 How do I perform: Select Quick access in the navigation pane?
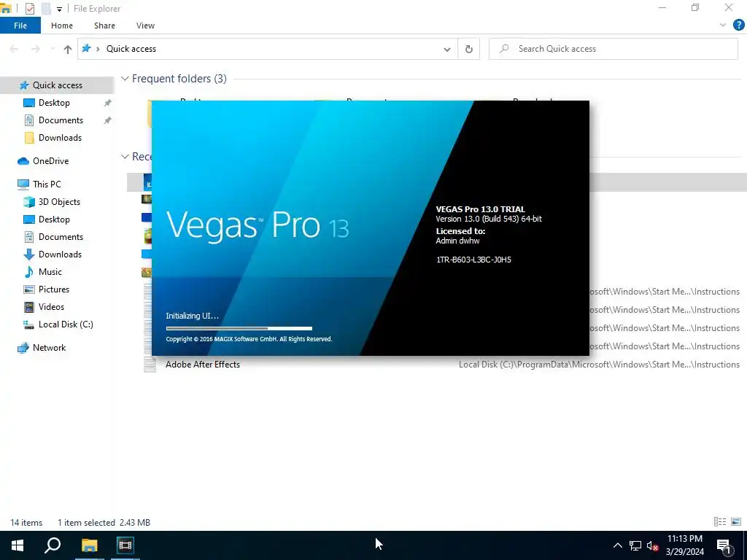coord(57,85)
